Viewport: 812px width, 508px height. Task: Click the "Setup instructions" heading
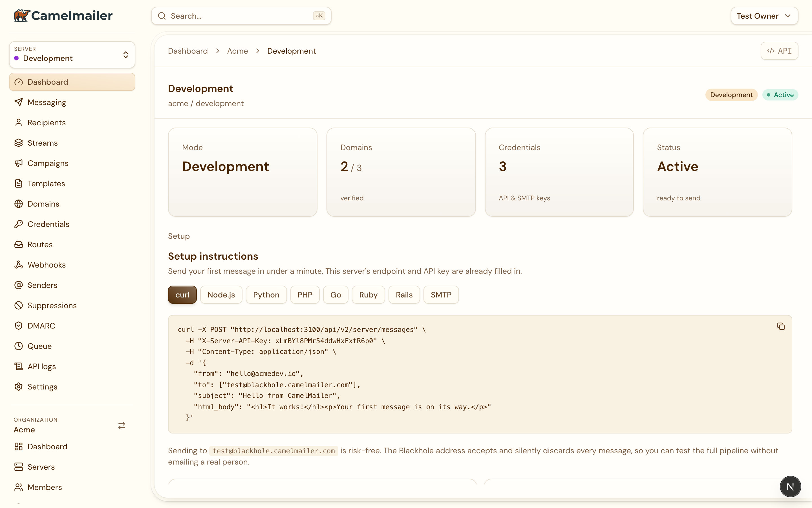pos(213,256)
